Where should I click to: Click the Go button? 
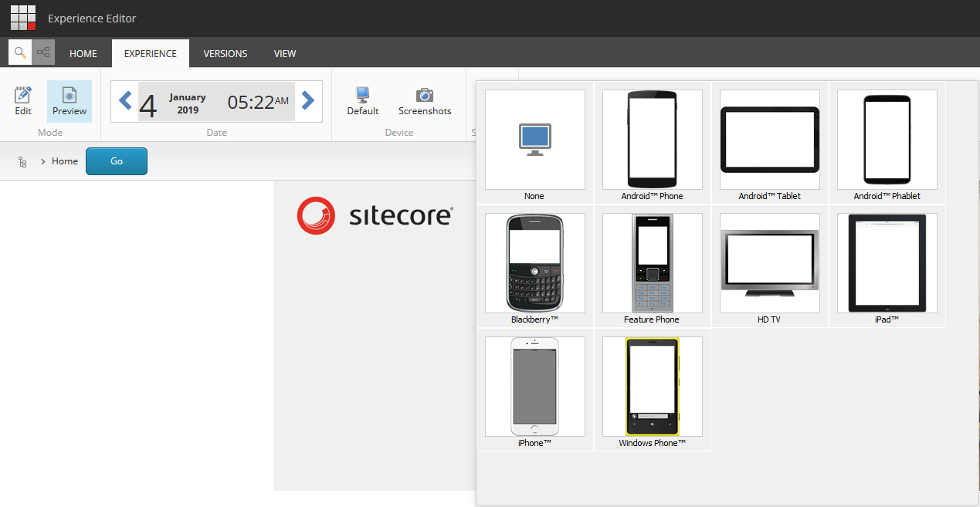point(117,161)
